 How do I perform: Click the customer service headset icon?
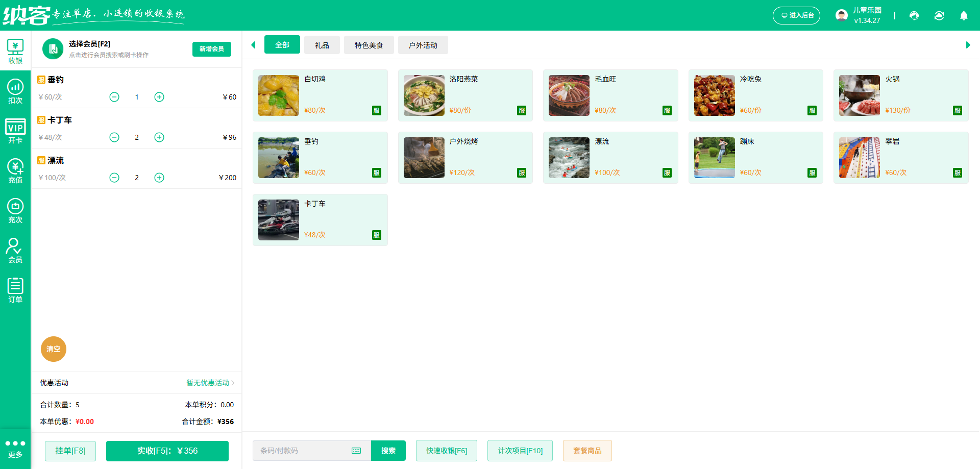coord(914,16)
